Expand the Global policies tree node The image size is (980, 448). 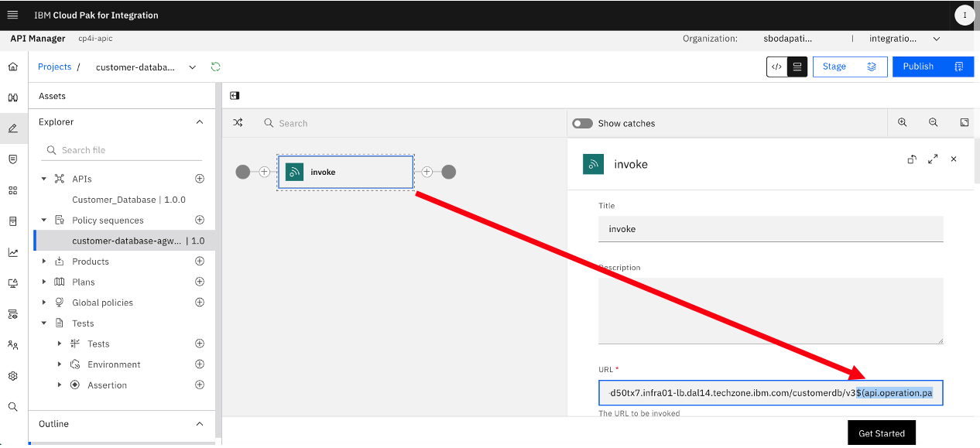pyautogui.click(x=44, y=303)
